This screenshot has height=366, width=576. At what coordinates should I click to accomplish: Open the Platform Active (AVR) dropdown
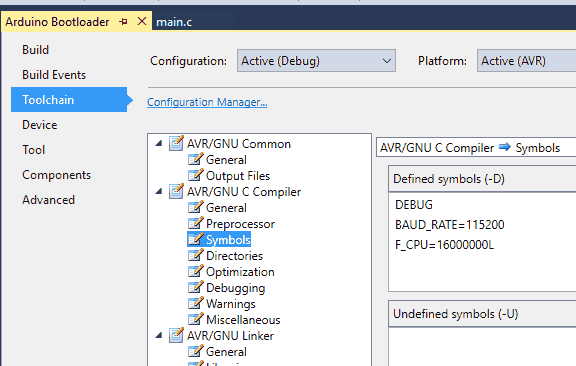(526, 61)
